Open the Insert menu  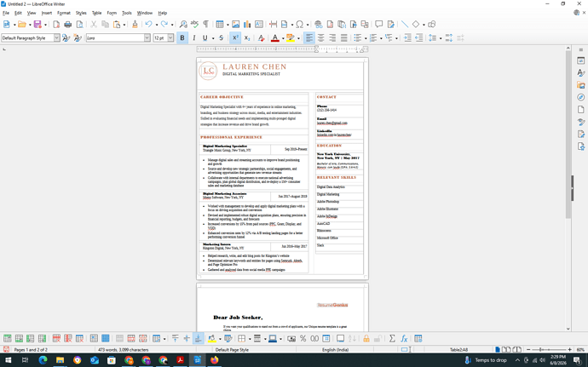[x=47, y=13]
